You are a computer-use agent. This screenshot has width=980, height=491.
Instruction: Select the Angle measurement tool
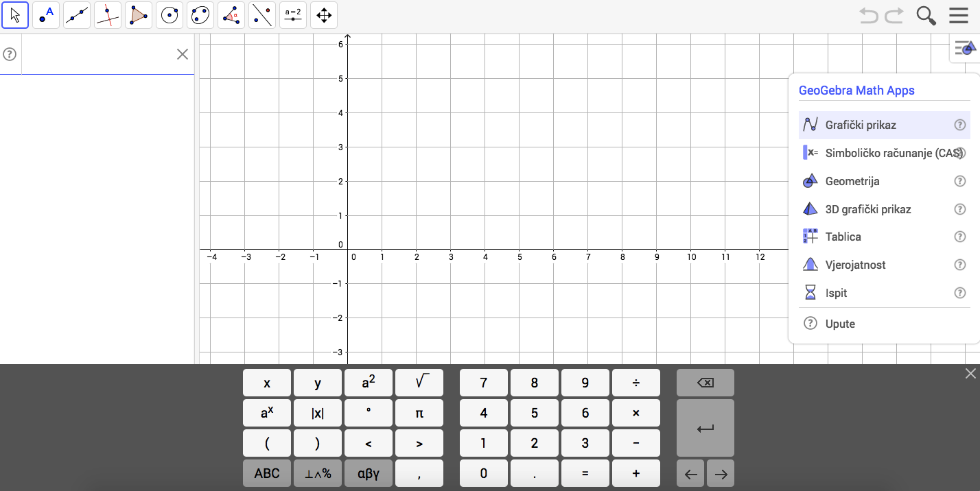pos(231,15)
